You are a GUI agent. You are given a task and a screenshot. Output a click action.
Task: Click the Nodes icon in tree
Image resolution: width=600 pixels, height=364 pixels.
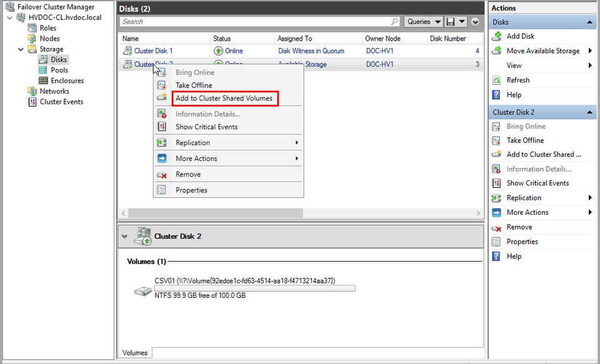pos(32,39)
